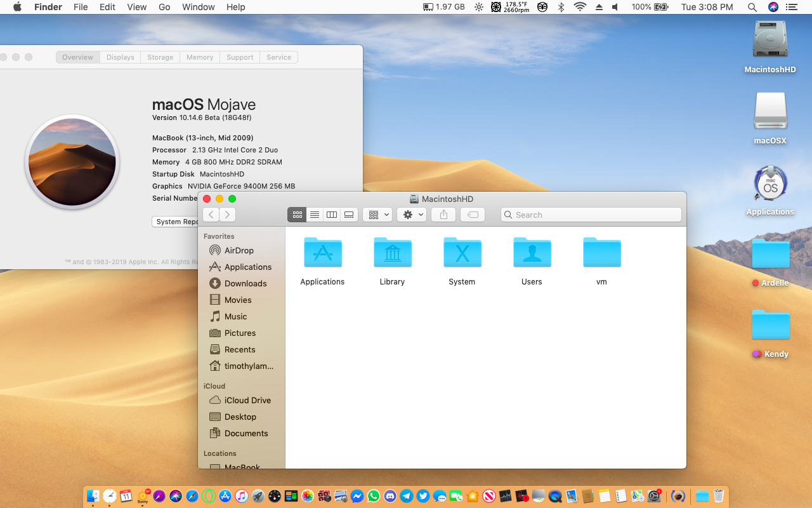Open the Go menu
This screenshot has width=812, height=508.
pyautogui.click(x=164, y=7)
